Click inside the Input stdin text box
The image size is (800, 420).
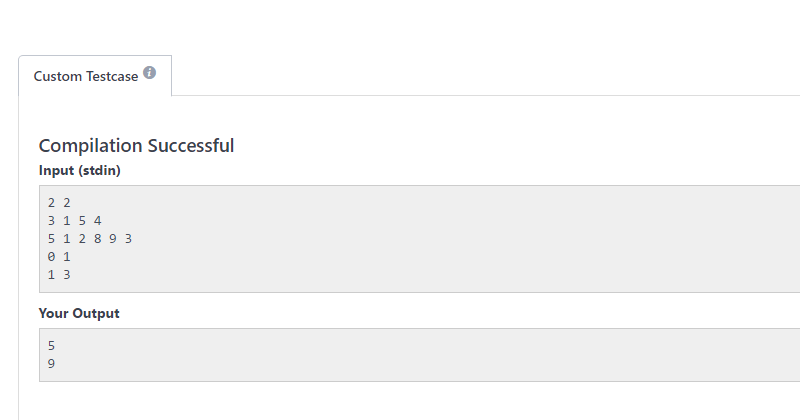click(x=419, y=239)
